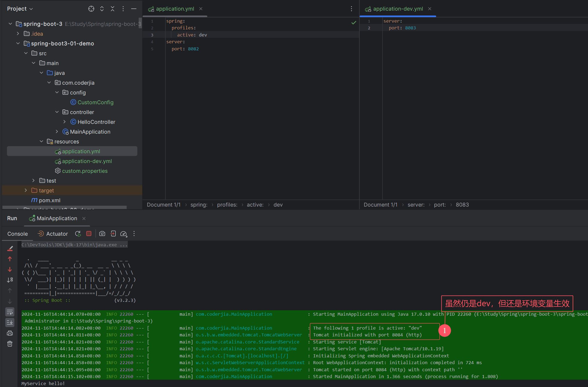Click green checkmark inspection indicator
This screenshot has width=588, height=387.
(354, 23)
